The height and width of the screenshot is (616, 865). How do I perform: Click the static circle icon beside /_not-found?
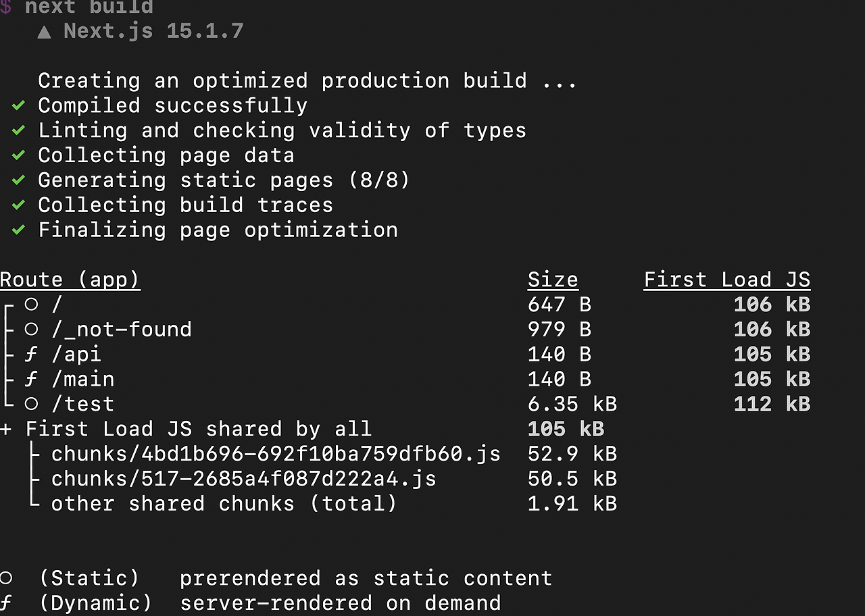tap(31, 329)
